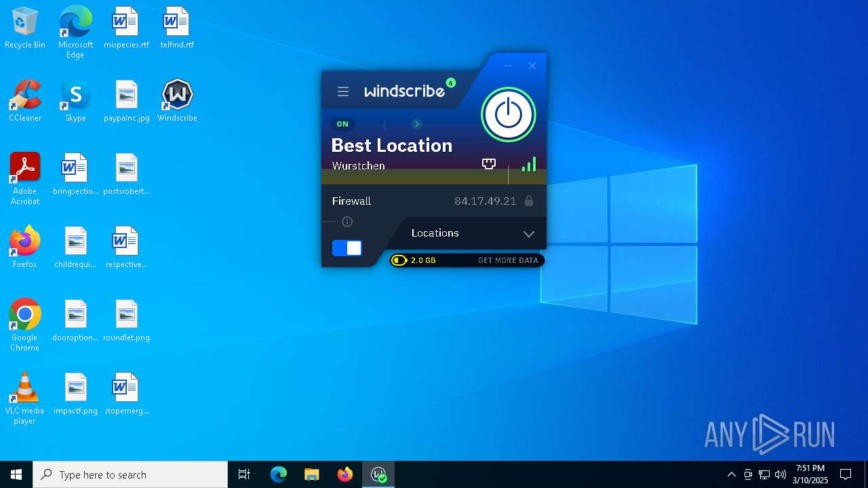Open the Windscribe hamburger menu
This screenshot has width=868, height=488.
[x=343, y=91]
